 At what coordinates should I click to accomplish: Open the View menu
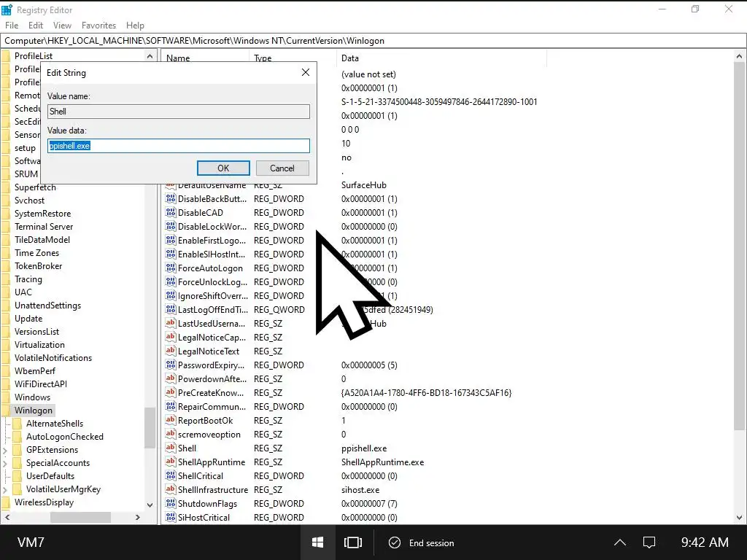click(63, 26)
